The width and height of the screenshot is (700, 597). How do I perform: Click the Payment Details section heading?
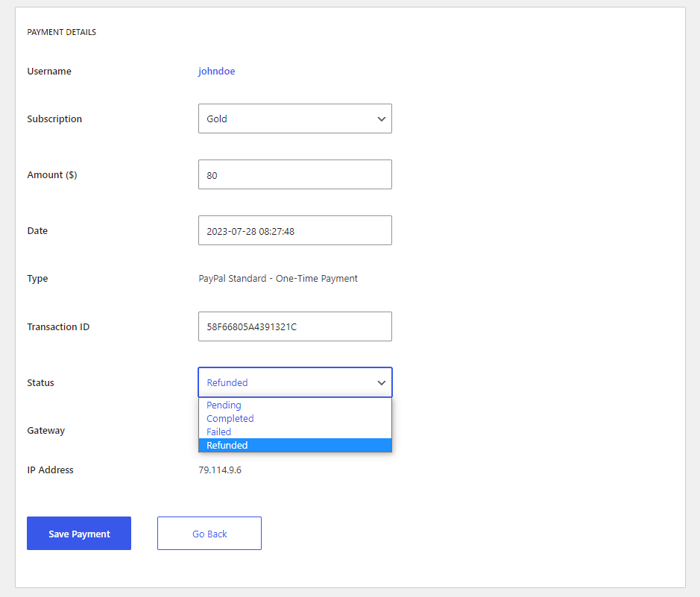62,32
